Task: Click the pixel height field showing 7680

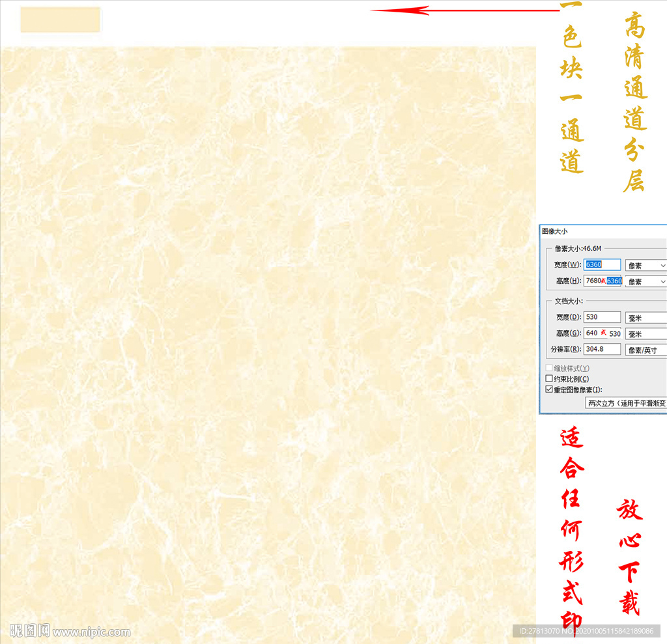Action: coord(603,281)
